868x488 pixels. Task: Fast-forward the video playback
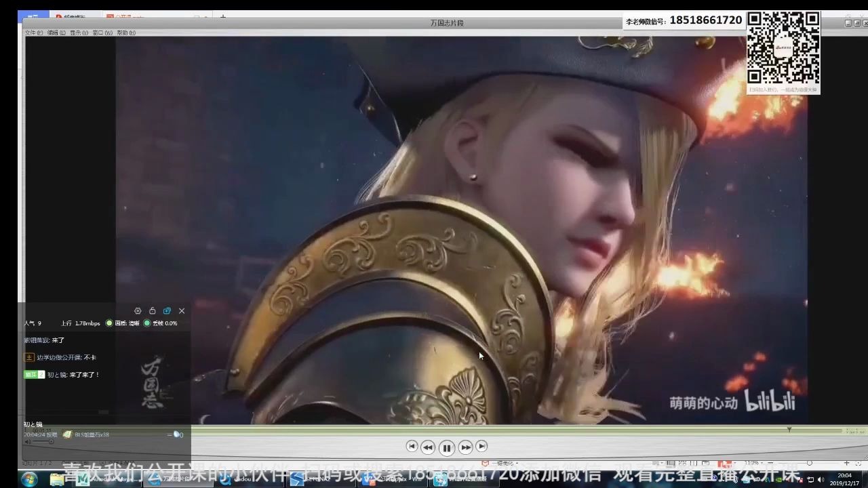465,447
